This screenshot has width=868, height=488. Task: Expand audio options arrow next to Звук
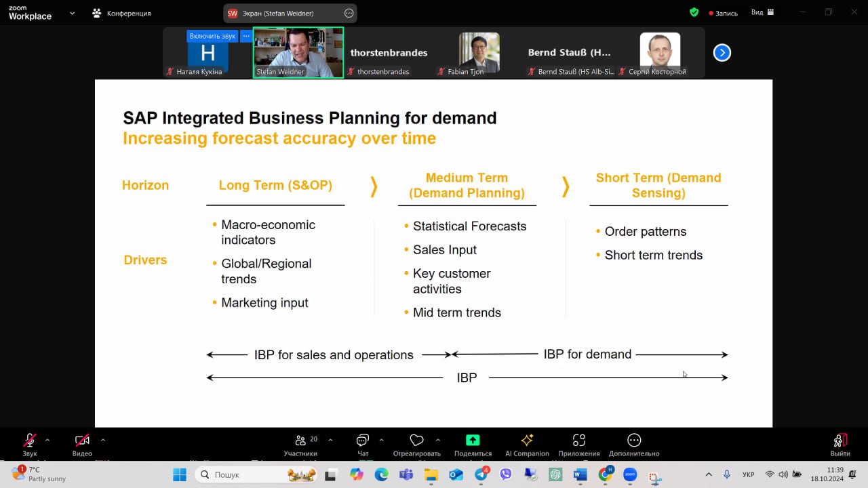coord(47,440)
